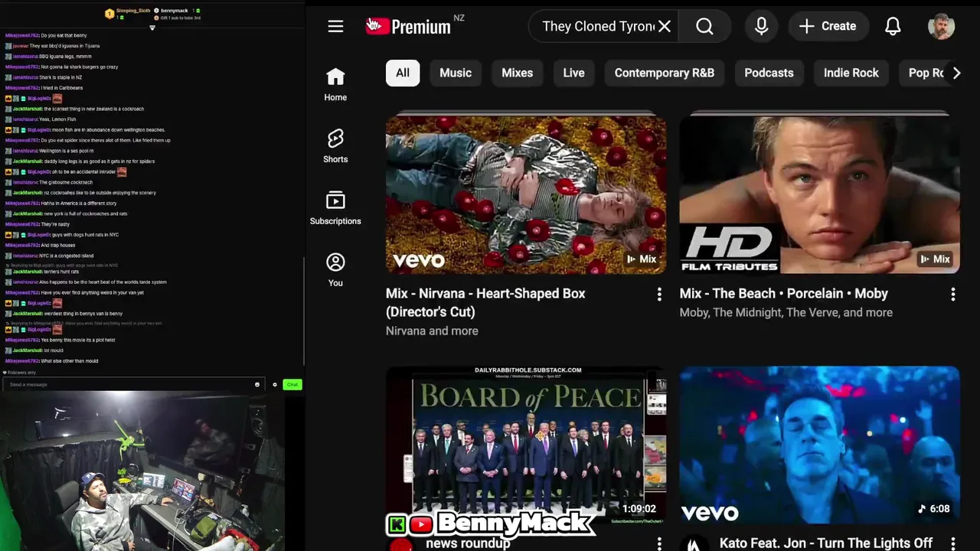Click the magnifier search button

pyautogui.click(x=704, y=27)
